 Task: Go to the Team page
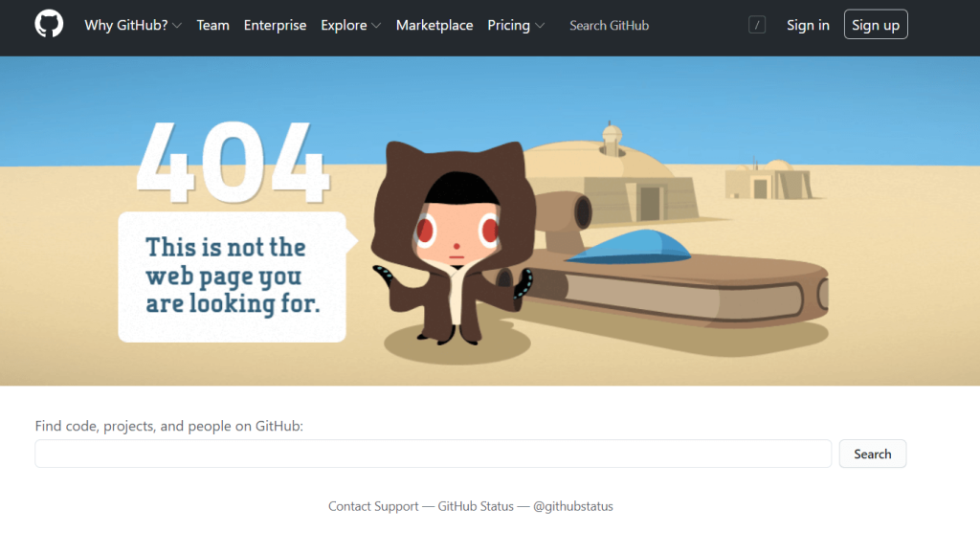212,26
